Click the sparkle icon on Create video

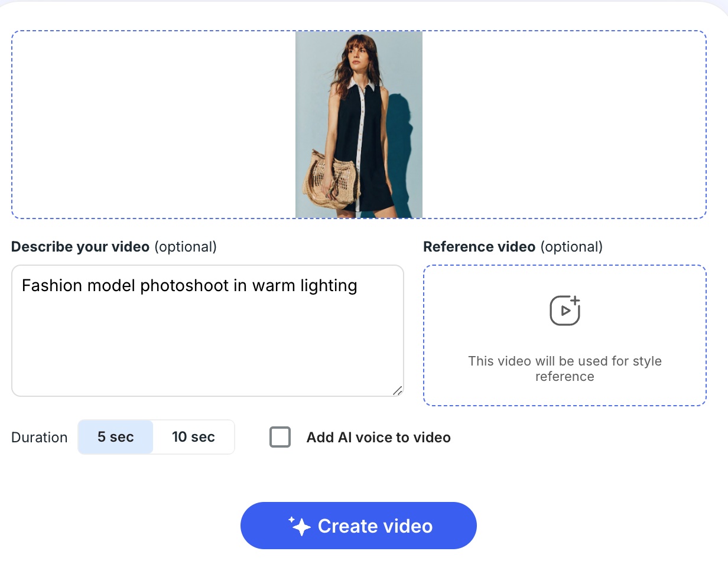300,526
